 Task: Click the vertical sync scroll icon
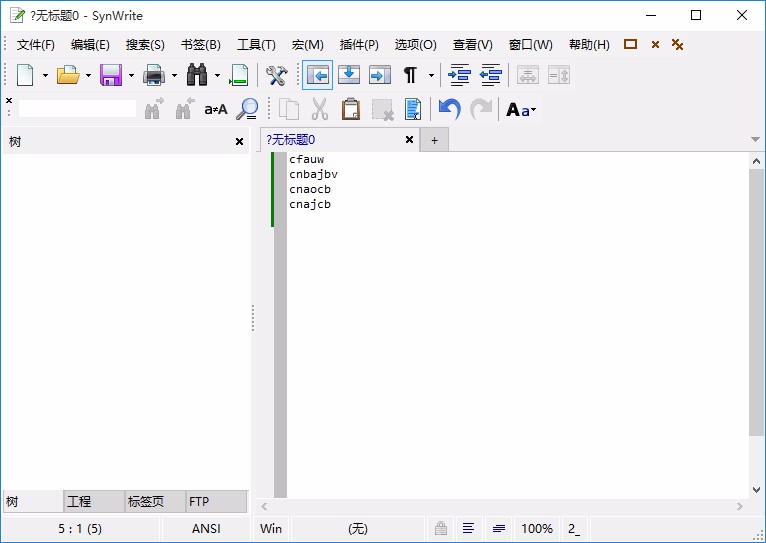click(x=559, y=75)
